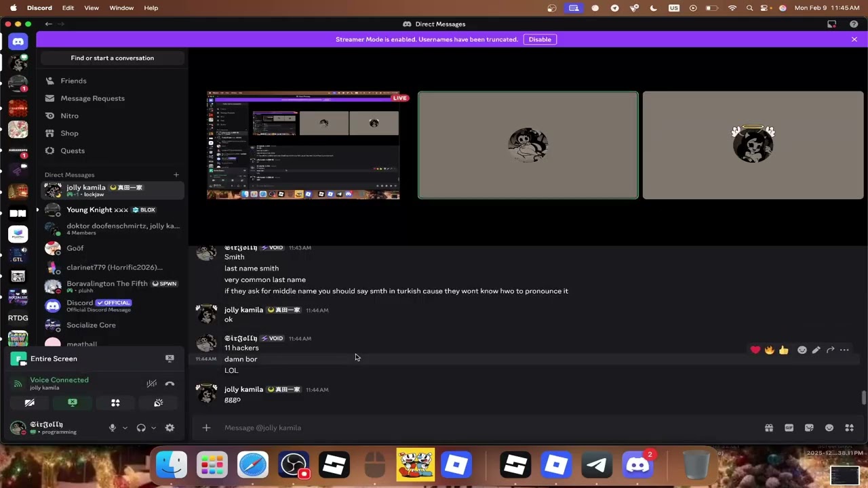The height and width of the screenshot is (488, 868).
Task: Disconnect from the voice call
Action: click(x=170, y=384)
